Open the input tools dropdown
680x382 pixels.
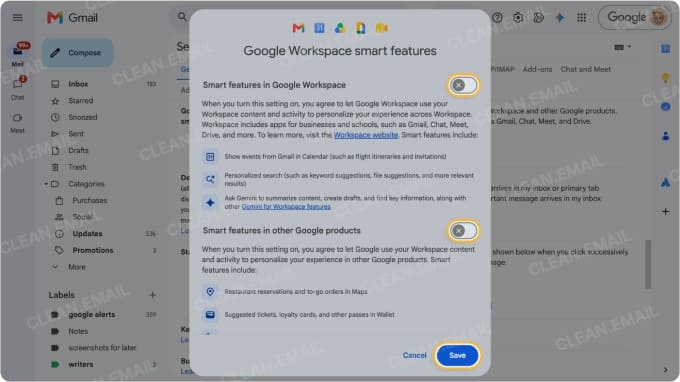pyautogui.click(x=622, y=47)
